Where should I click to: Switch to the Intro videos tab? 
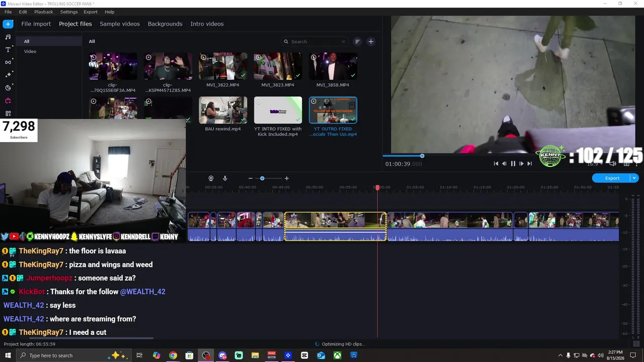click(207, 24)
